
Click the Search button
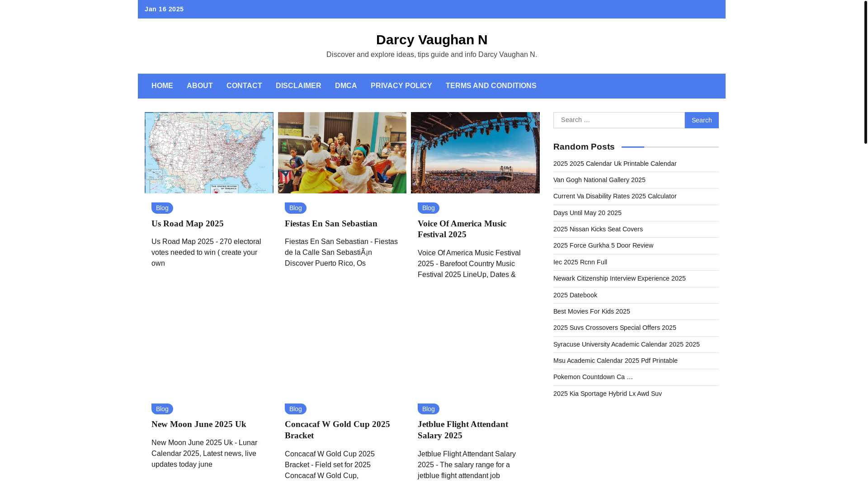(702, 120)
